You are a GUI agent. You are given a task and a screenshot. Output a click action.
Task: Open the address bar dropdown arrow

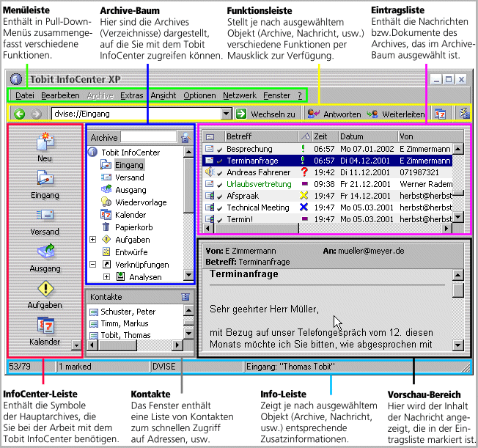tap(226, 114)
